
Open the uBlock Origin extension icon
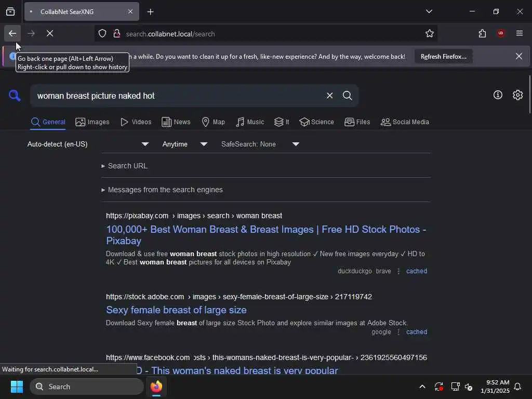pos(501,33)
